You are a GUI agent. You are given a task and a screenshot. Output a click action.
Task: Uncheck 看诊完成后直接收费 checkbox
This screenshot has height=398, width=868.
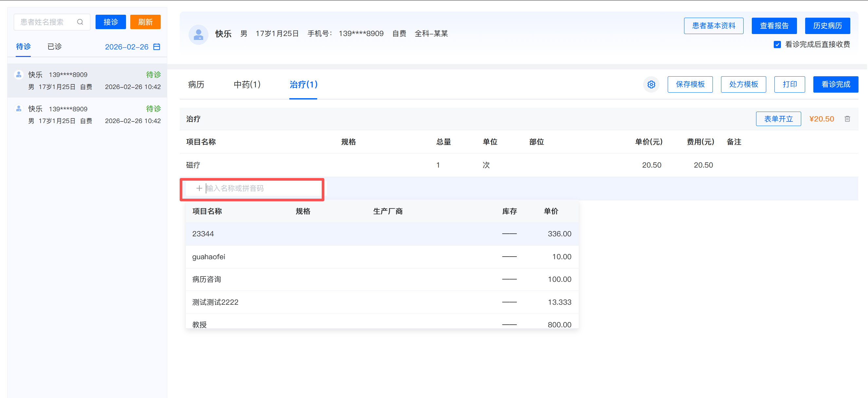[777, 45]
